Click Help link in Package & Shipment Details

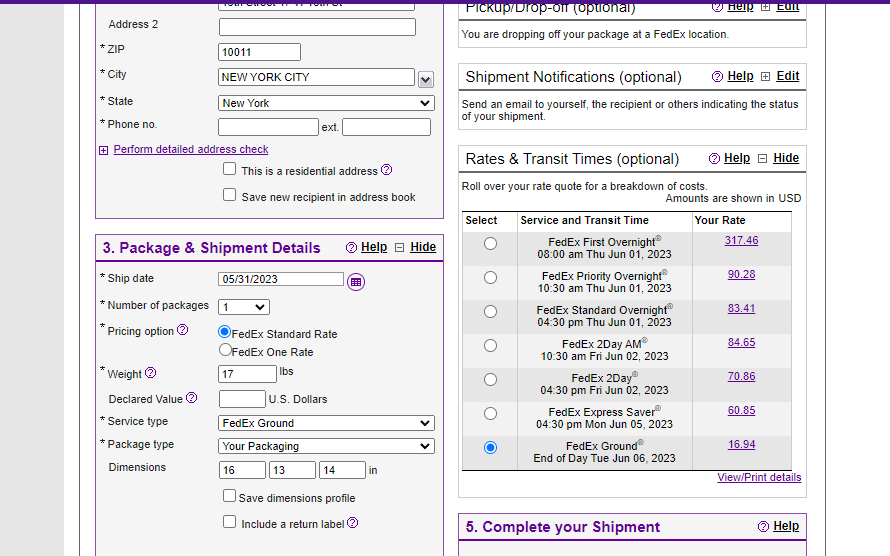coord(374,247)
